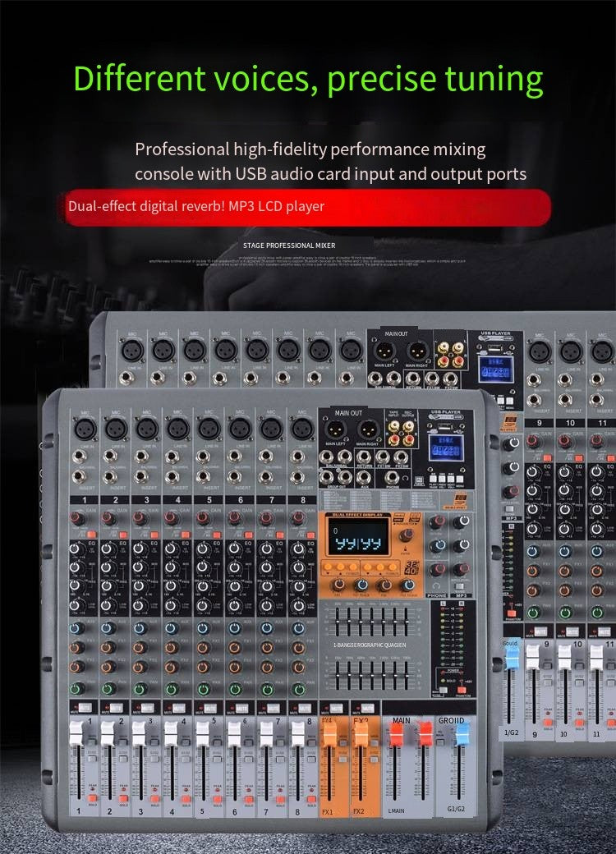Click the rear mixer channel 9 XLR input
The image size is (616, 854).
point(539,351)
